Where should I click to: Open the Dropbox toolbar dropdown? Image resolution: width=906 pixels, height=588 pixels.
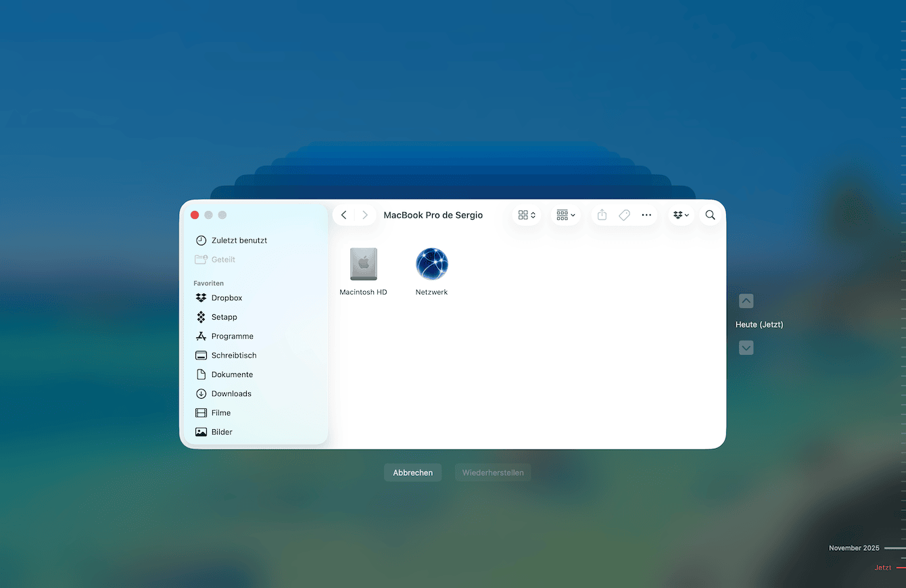pyautogui.click(x=681, y=214)
